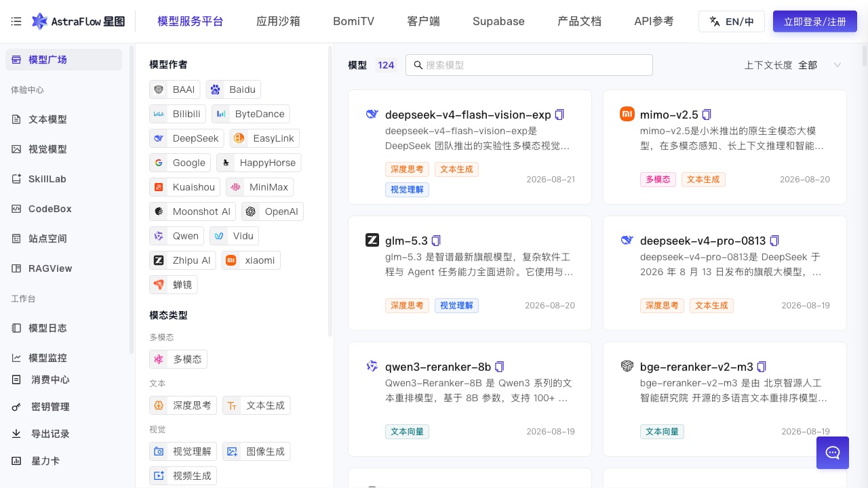Image resolution: width=868 pixels, height=488 pixels.
Task: Filter models by author BAAI
Action: (175, 89)
